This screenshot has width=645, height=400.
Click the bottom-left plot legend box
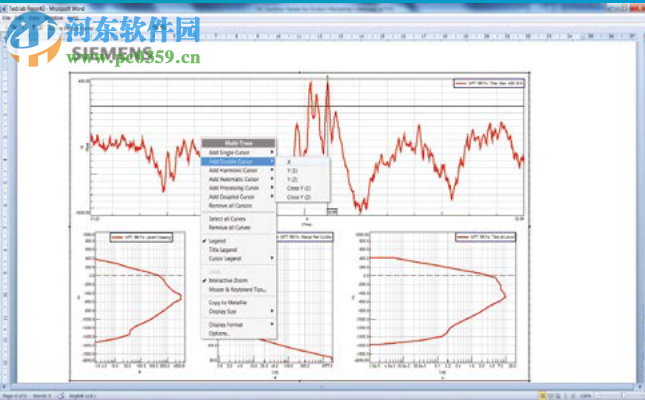141,237
